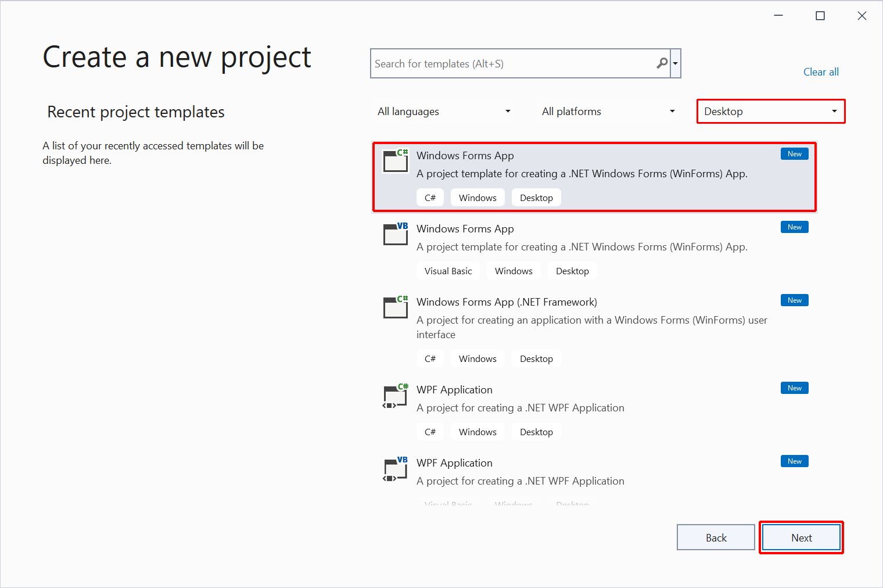The image size is (883, 588).
Task: Click the Windows tag under WPF Application
Action: click(x=478, y=431)
